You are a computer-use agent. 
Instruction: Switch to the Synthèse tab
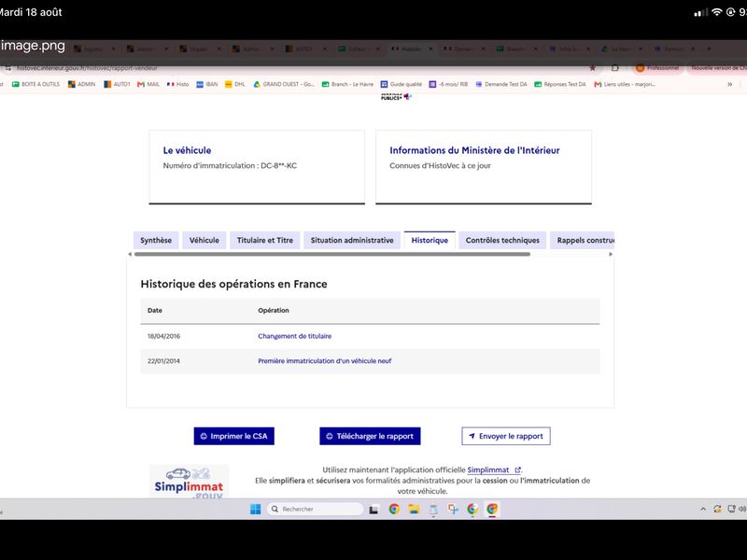(x=156, y=241)
